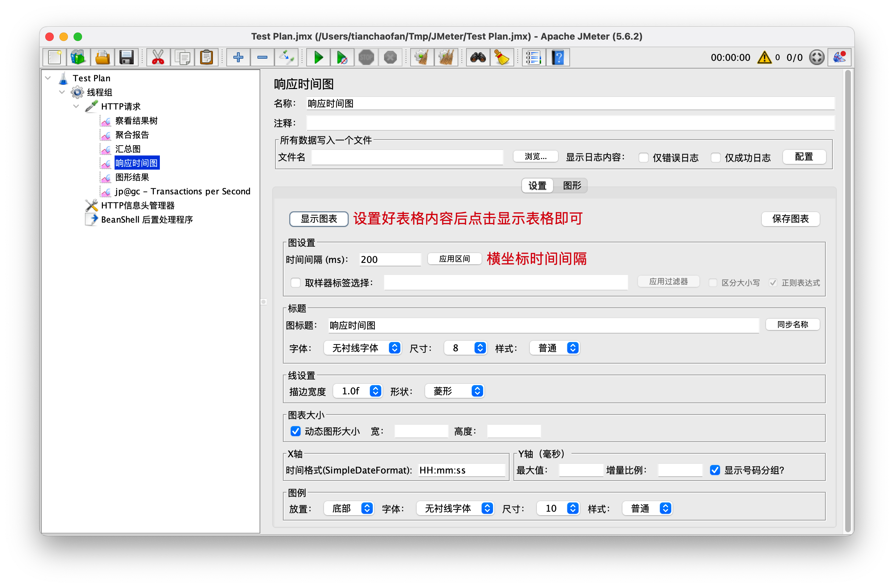
Task: Select BeanShell 后置处理程序 in the tree
Action: pos(146,219)
